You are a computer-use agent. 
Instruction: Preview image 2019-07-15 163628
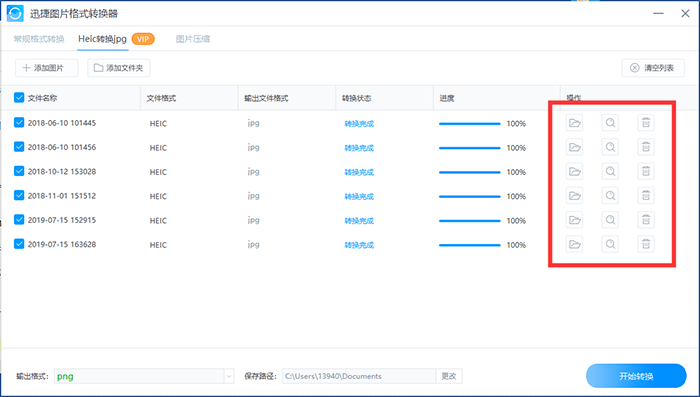point(610,244)
